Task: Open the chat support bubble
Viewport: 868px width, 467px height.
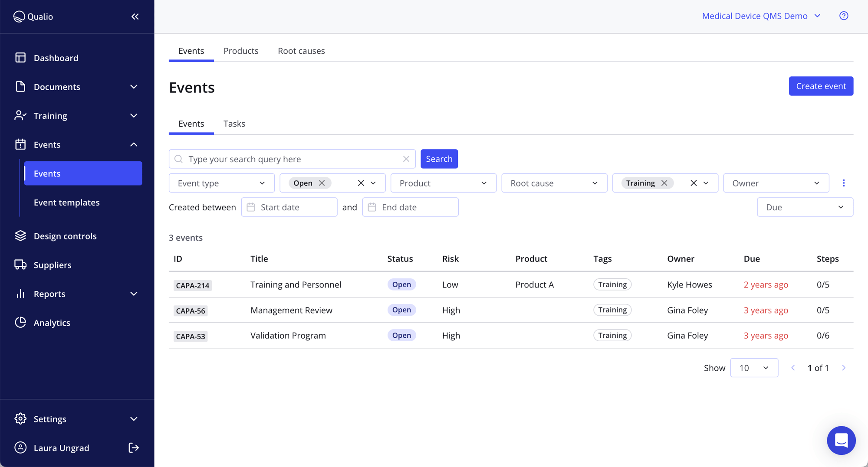Action: 841,440
